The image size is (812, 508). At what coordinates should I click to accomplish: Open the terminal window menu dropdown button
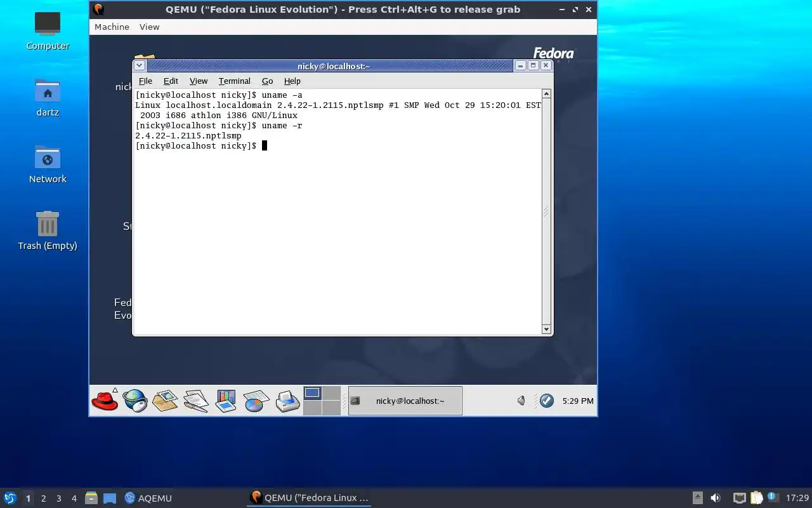140,65
